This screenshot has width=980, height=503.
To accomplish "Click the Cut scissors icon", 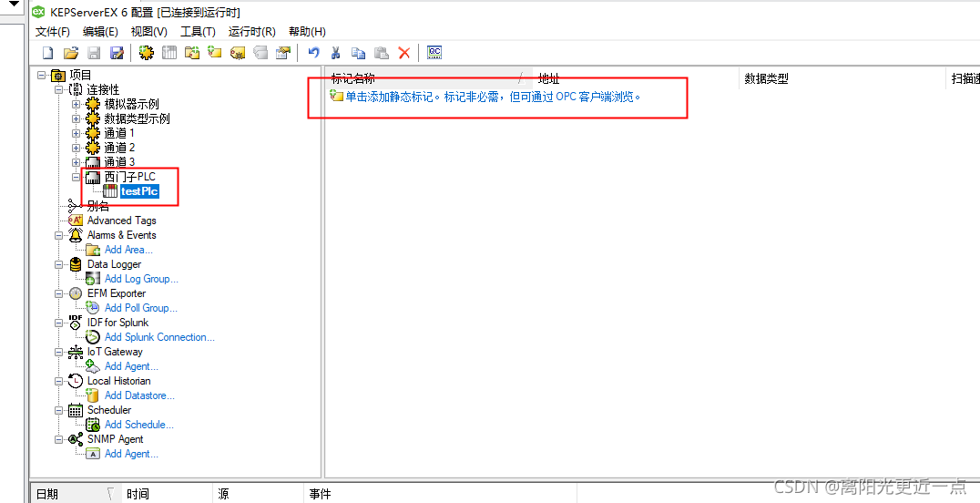I will pos(336,53).
